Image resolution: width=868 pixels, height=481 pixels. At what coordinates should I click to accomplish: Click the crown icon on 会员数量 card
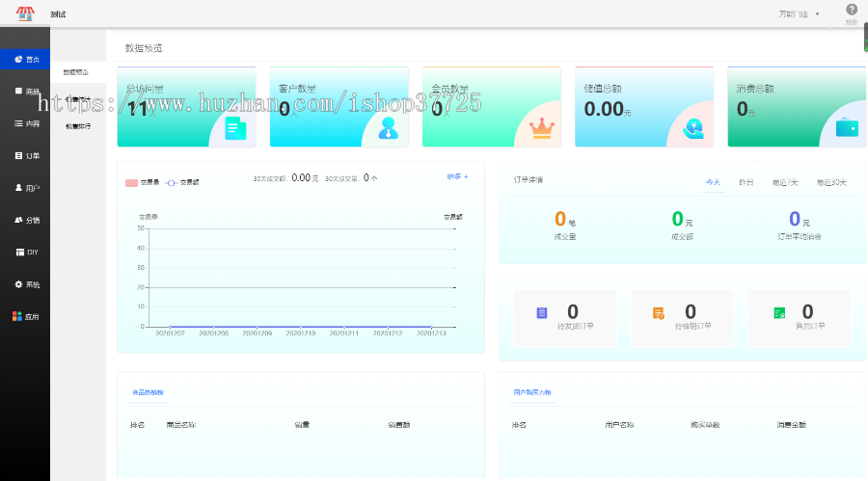point(541,127)
